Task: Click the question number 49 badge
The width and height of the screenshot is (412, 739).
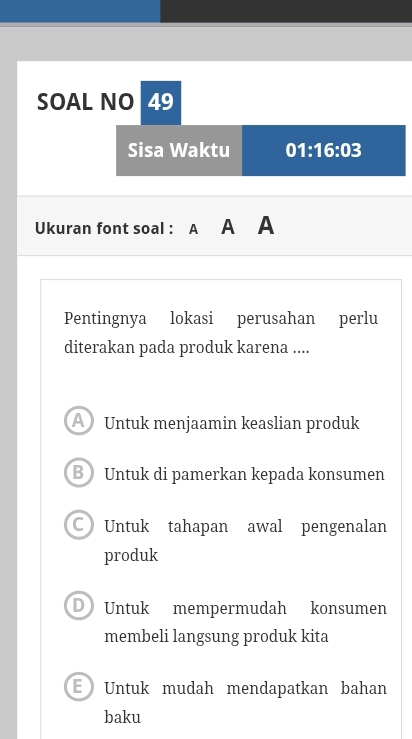Action: 161,102
